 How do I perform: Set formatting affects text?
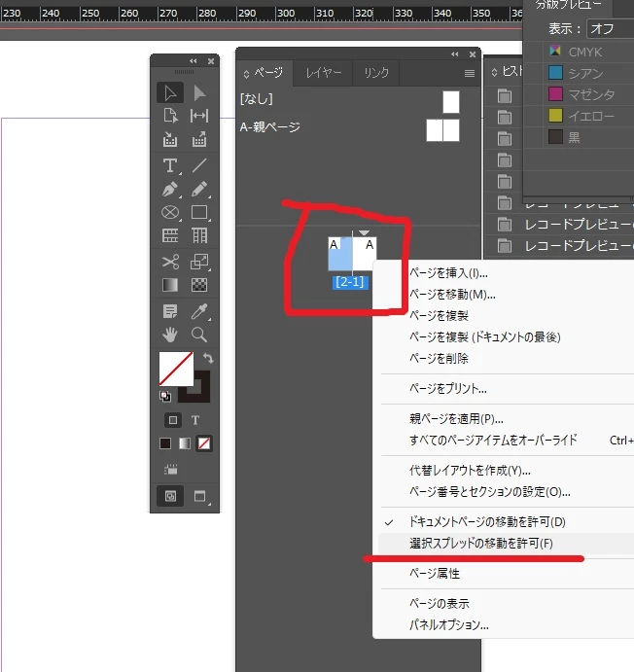pyautogui.click(x=195, y=420)
